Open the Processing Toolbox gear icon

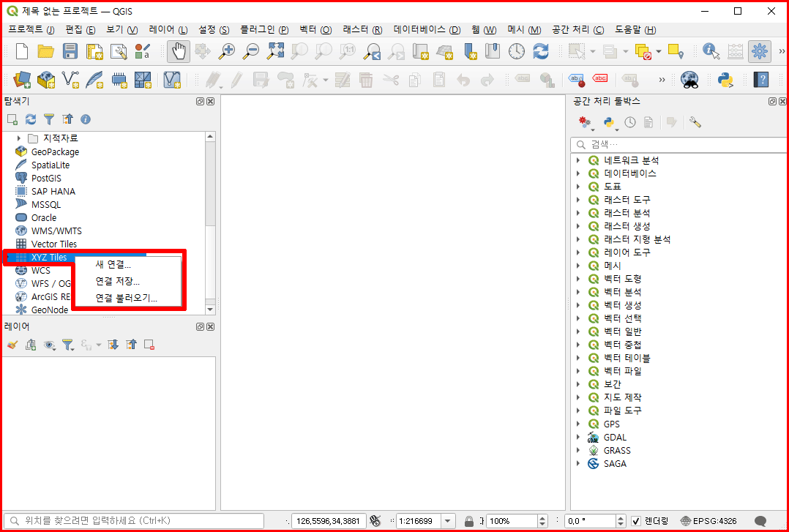tap(759, 50)
